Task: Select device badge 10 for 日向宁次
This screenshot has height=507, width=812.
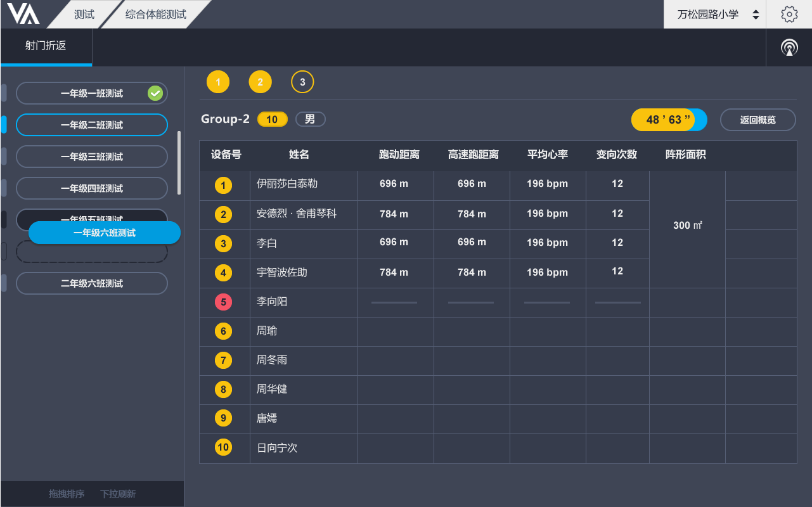Action: click(223, 447)
